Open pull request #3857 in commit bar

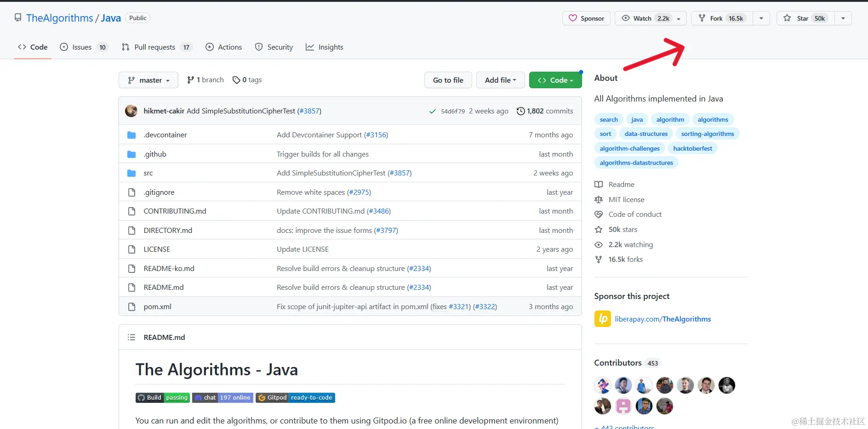tap(309, 111)
